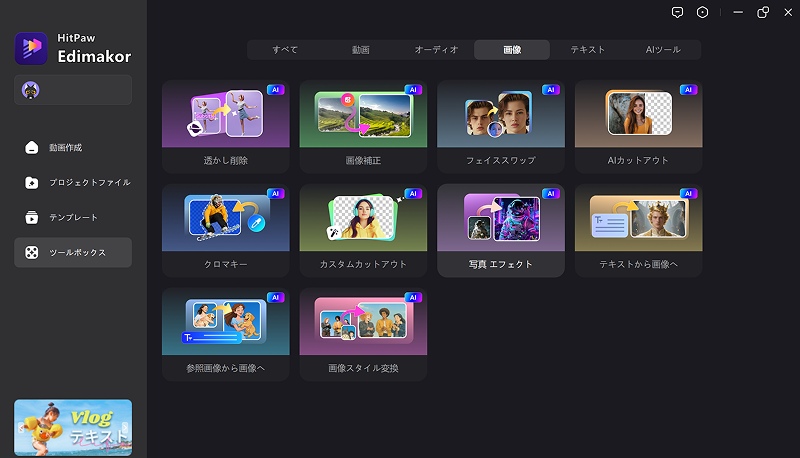This screenshot has width=800, height=458.
Task: Open テンプレート in sidebar
Action: point(73,217)
